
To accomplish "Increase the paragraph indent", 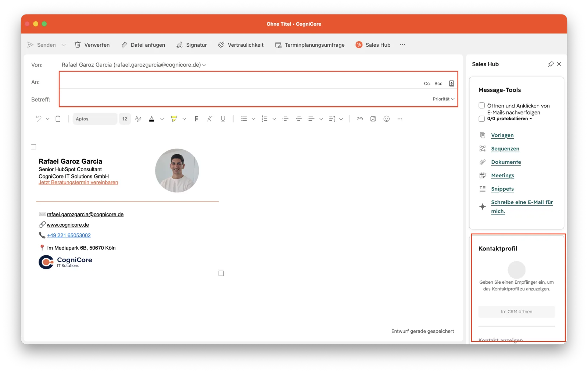I will (x=298, y=119).
